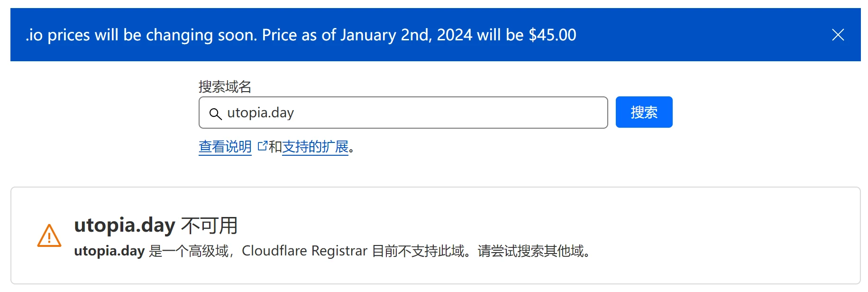Screen dimensions: 868x292
Task: Open the 支持的扩展 link
Action: 315,147
